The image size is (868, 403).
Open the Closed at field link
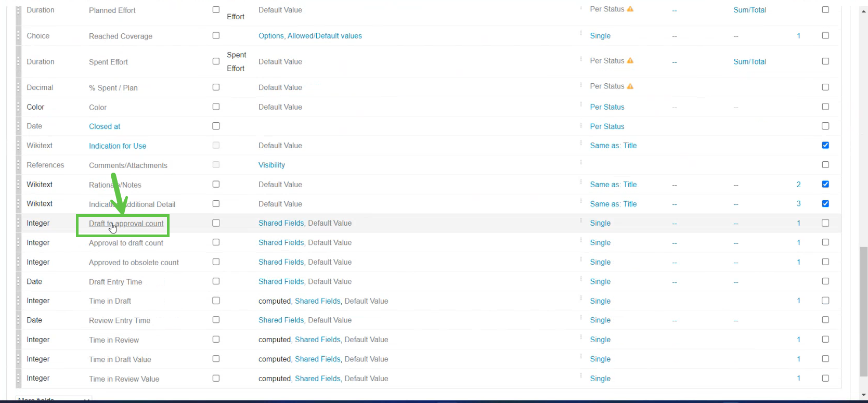pos(105,126)
